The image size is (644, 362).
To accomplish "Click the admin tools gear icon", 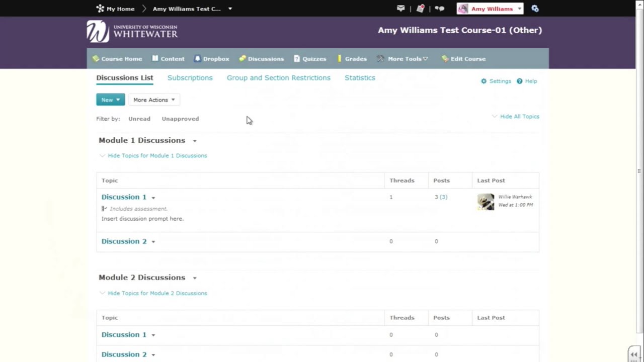I will pos(535,9).
